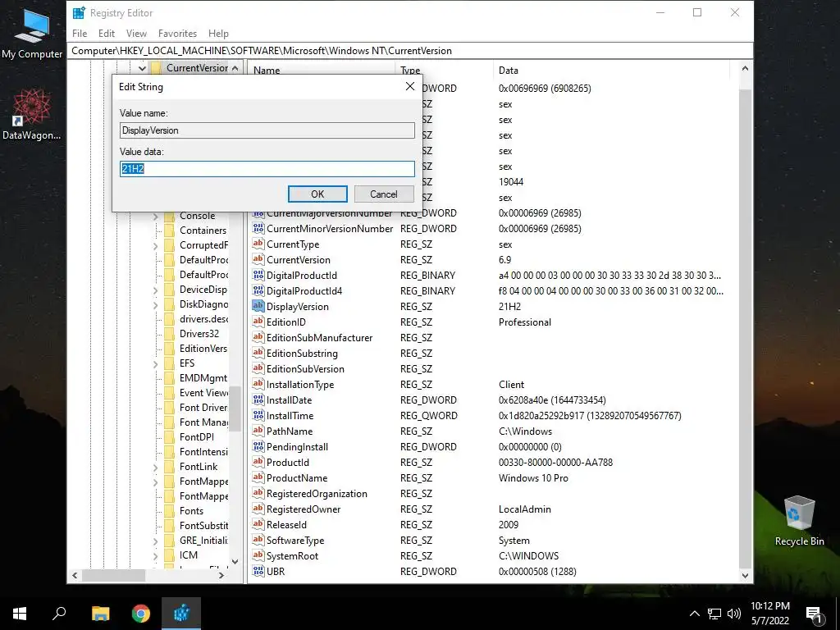This screenshot has height=630, width=840.
Task: Click the registry path address bar
Action: [x=410, y=51]
